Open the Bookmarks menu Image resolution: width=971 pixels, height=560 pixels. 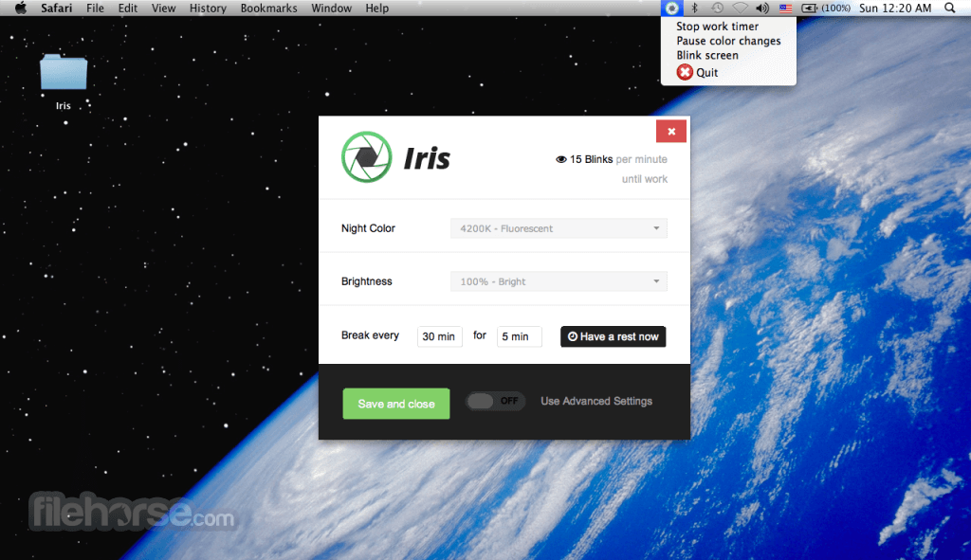(268, 8)
